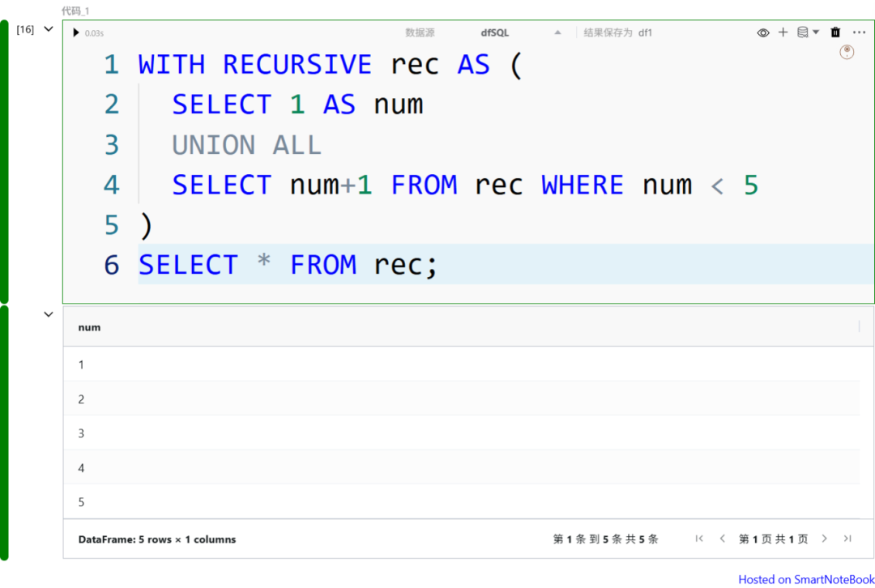The width and height of the screenshot is (875, 588).
Task: Go back to the previous results page
Action: click(x=722, y=538)
